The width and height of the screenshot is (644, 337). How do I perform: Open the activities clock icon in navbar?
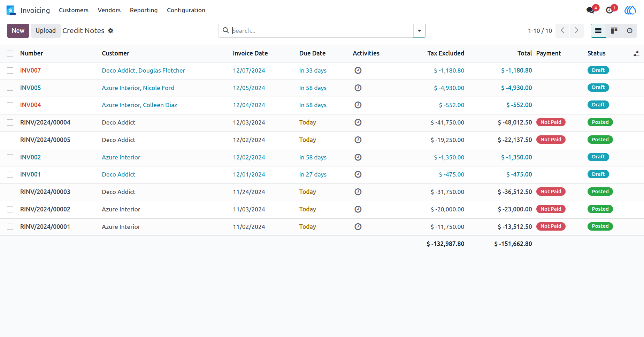coord(609,10)
